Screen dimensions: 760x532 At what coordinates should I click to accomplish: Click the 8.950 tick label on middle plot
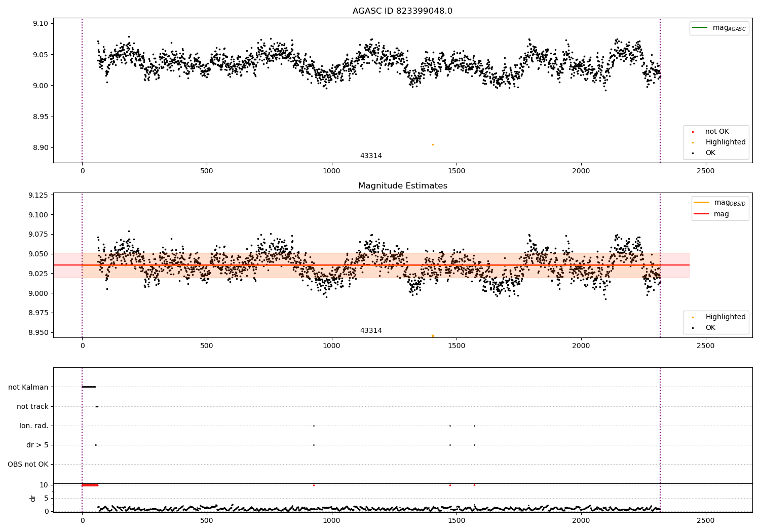click(39, 333)
